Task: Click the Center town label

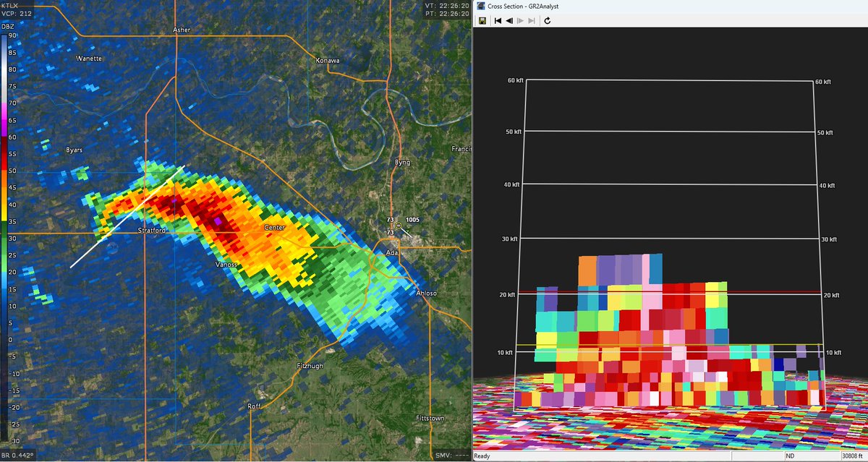Action: coord(274,227)
